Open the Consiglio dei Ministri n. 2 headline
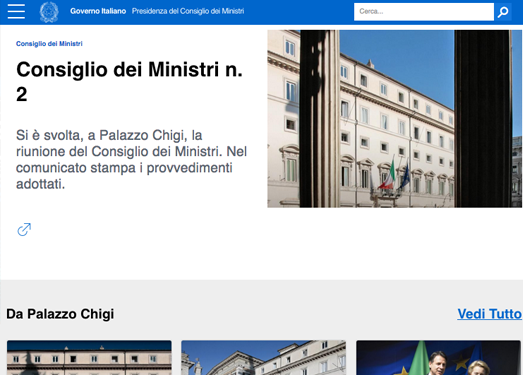The height and width of the screenshot is (375, 523). click(129, 82)
